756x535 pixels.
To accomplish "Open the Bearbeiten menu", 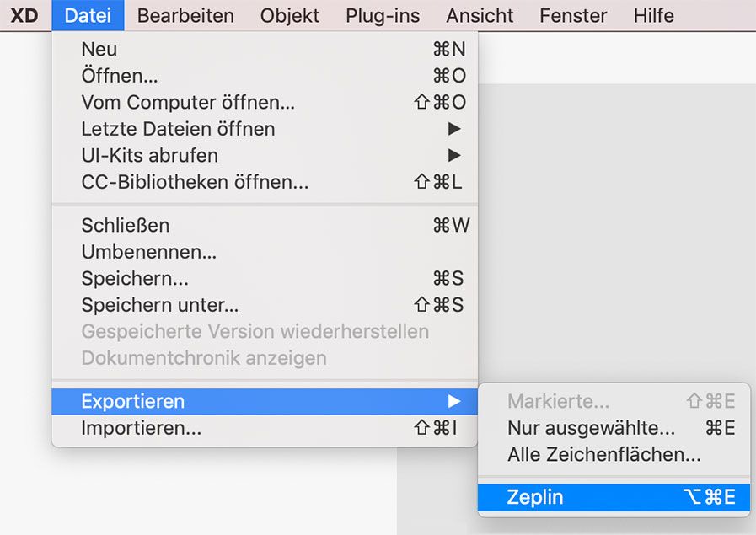I will [x=185, y=15].
